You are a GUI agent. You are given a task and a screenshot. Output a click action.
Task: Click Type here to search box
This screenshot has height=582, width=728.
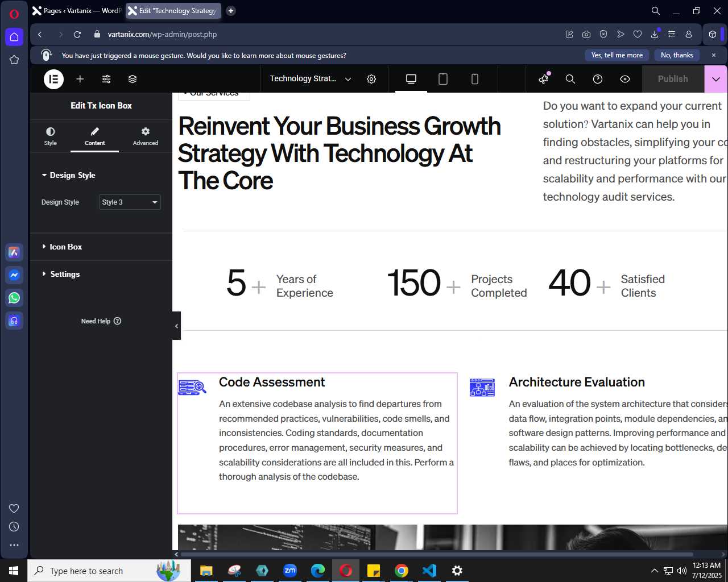click(x=109, y=571)
